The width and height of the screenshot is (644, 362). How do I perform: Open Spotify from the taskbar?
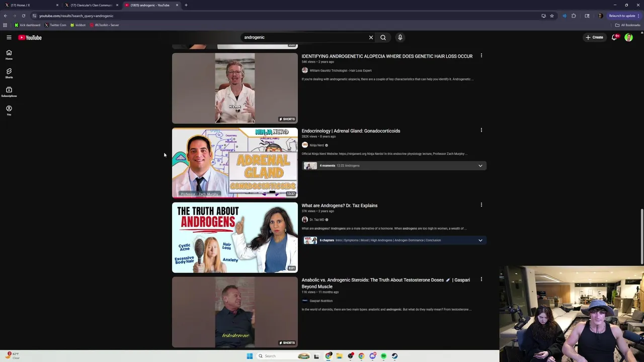(383, 356)
